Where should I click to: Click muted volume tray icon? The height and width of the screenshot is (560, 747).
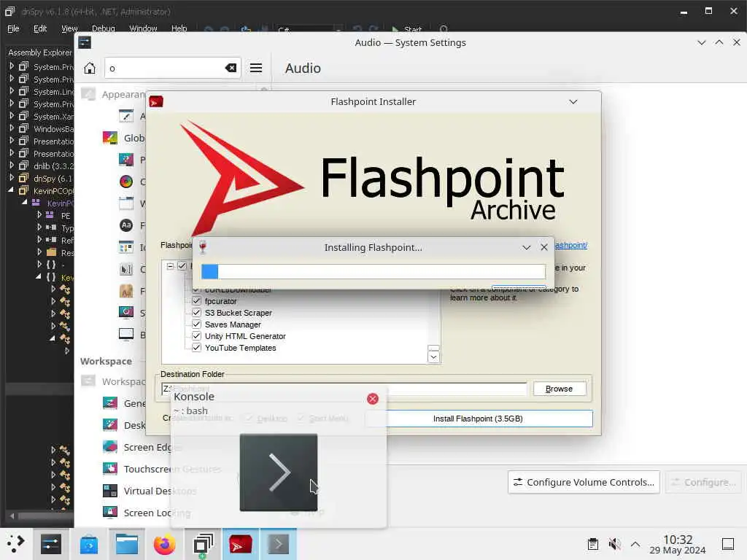(614, 544)
